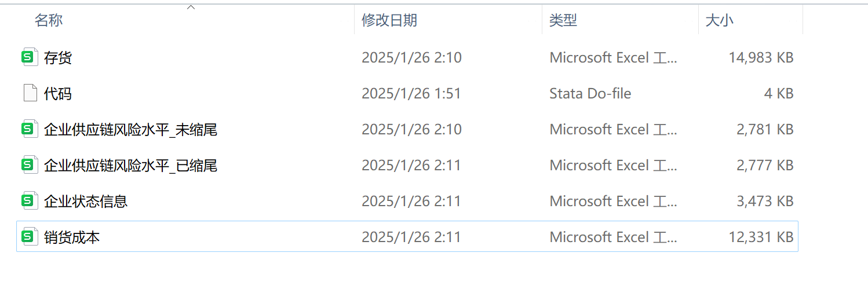Screen dimensions: 868x300
Task: Toggle sort direction arrow above 名称
Action: 191,8
